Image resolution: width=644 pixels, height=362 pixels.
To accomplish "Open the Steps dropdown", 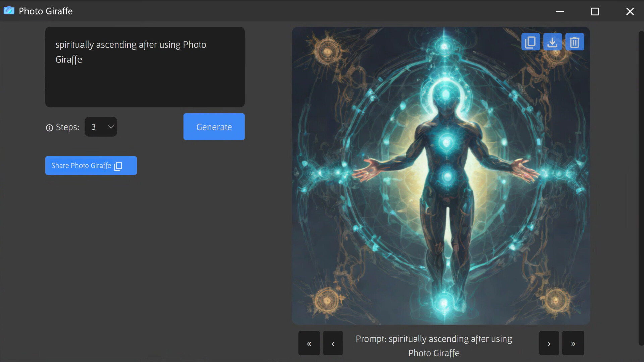I will (101, 127).
